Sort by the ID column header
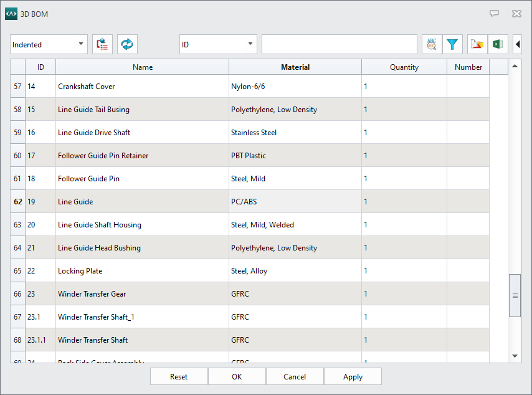532x395 pixels. click(40, 67)
